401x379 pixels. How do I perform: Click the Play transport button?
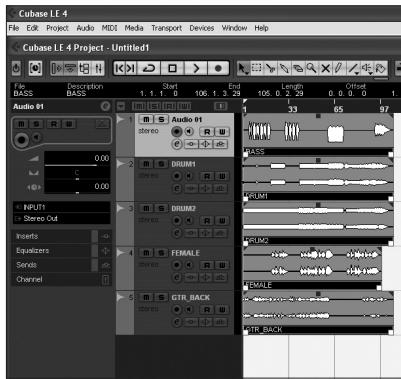tap(196, 68)
